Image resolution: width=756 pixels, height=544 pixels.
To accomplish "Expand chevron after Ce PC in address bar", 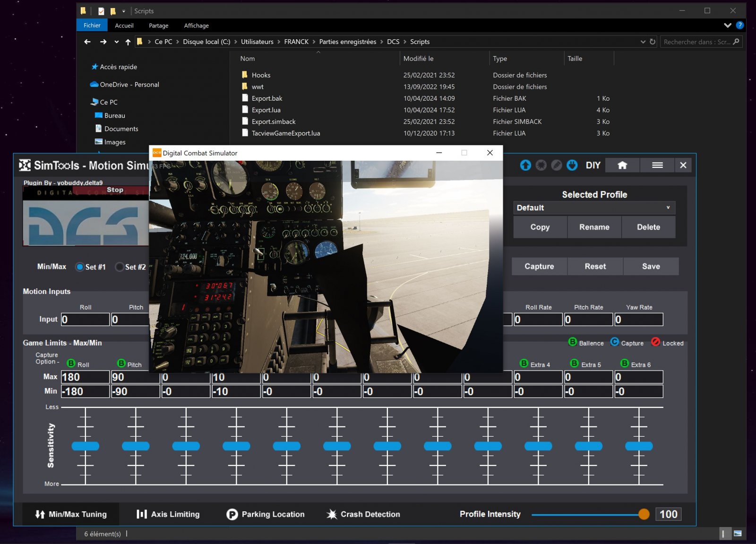I will pos(178,42).
